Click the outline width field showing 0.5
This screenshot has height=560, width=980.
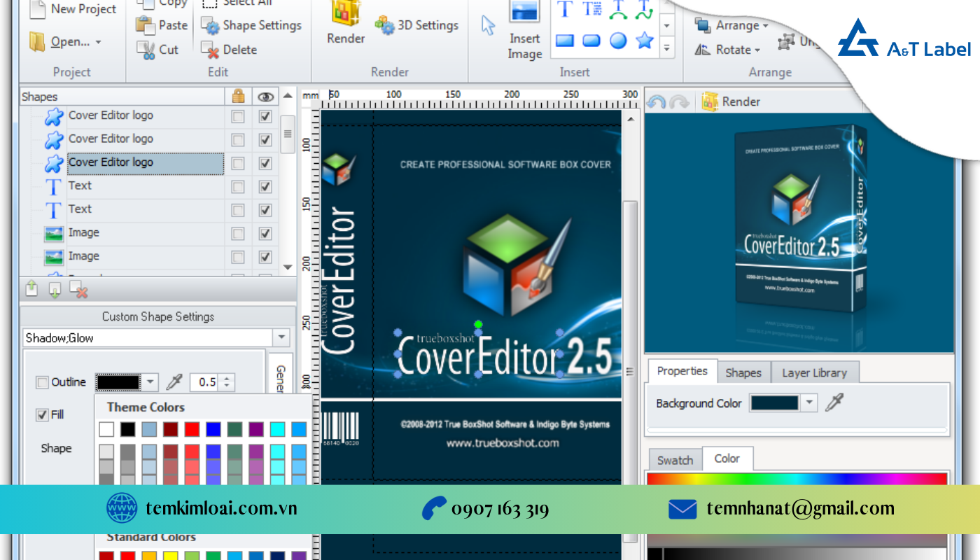pos(205,382)
